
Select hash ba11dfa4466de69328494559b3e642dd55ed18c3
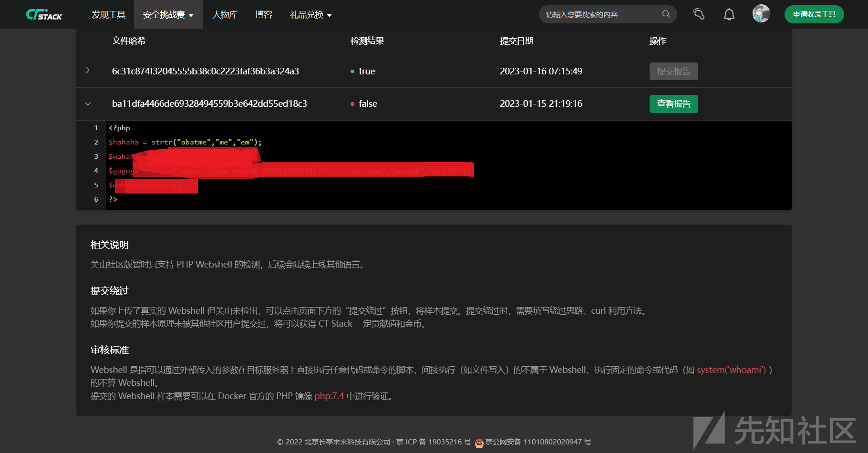click(209, 103)
